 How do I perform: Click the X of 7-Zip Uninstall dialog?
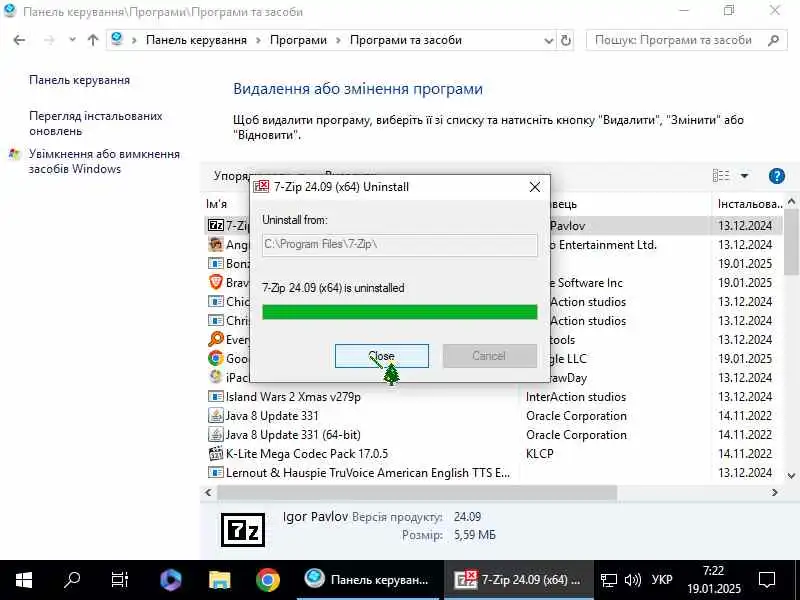[x=534, y=187]
